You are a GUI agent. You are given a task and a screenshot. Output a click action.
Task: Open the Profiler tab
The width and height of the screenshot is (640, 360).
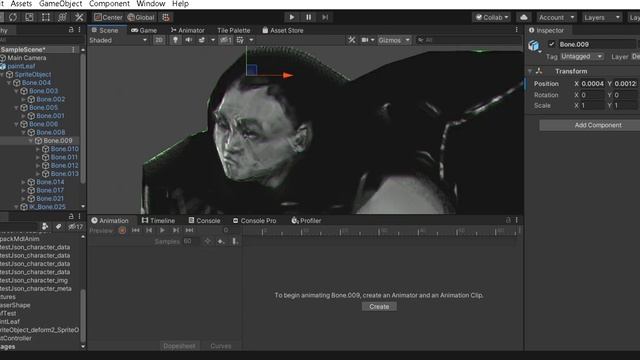point(306,220)
